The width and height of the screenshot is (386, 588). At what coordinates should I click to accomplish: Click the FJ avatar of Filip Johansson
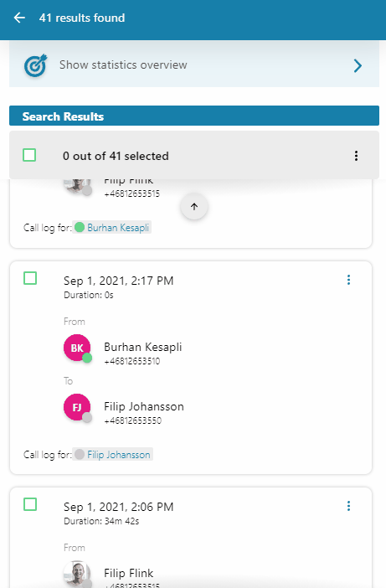pos(77,407)
